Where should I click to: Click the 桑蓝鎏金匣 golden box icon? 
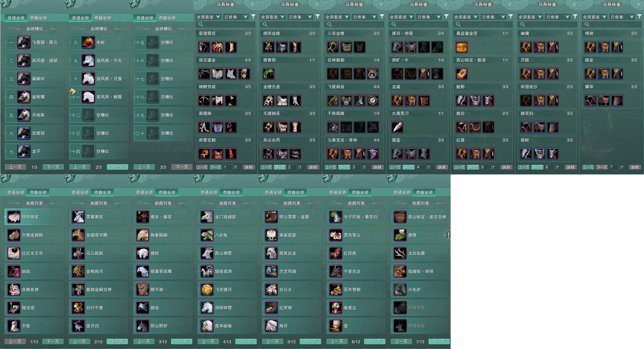(x=462, y=47)
